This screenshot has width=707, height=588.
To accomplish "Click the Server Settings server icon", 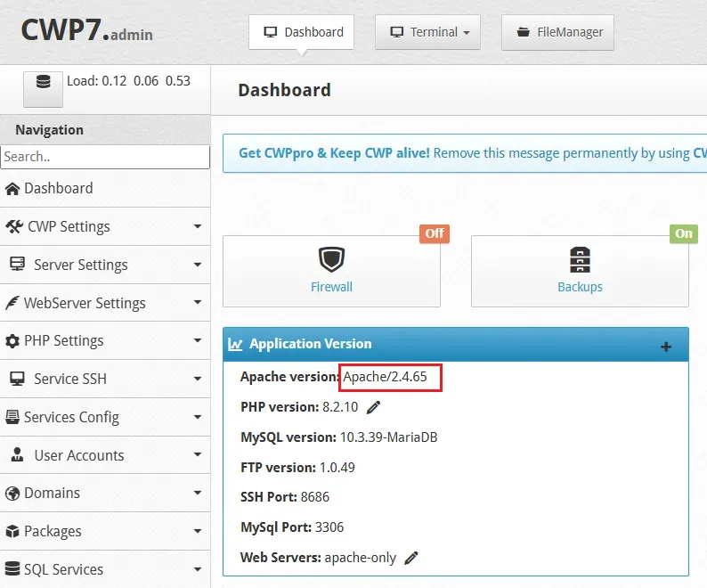I will (x=17, y=264).
